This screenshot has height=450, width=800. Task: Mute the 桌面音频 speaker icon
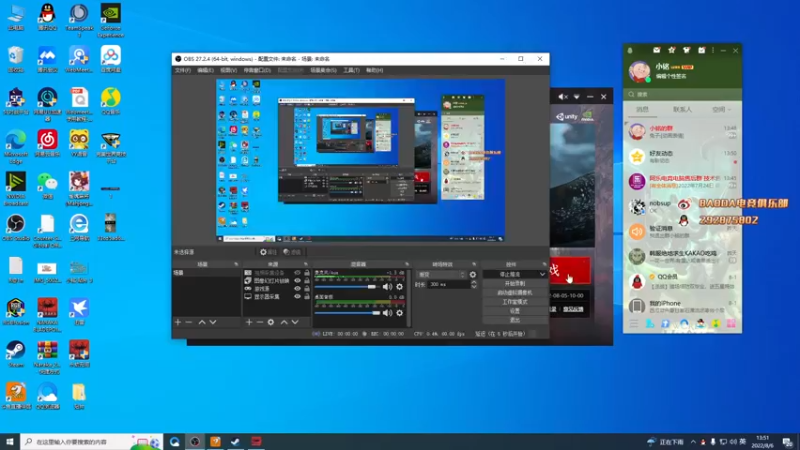387,313
